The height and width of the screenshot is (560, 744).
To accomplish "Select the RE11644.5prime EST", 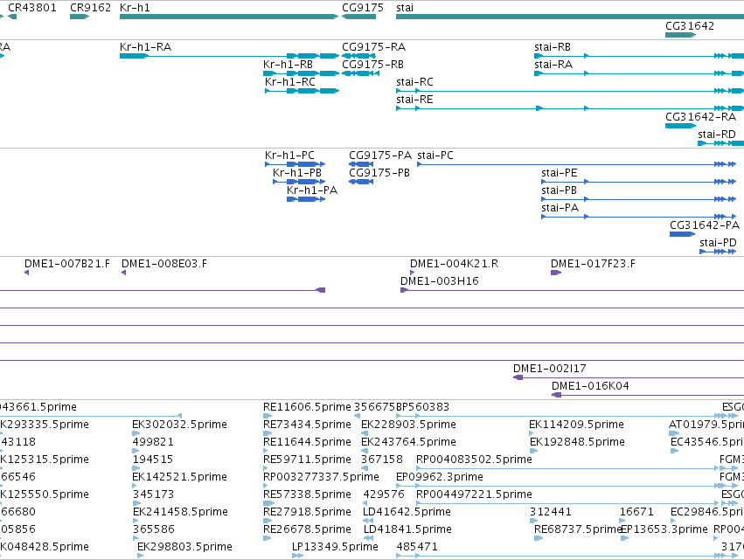I will [268, 451].
